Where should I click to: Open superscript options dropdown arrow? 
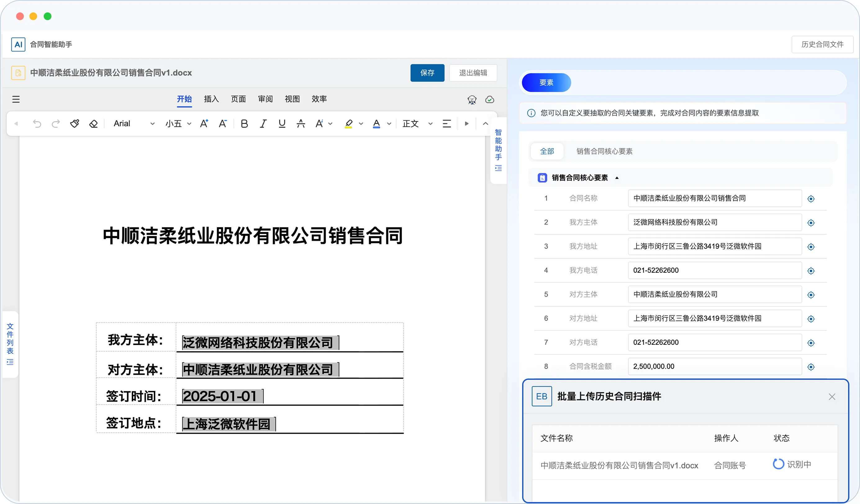click(x=330, y=124)
